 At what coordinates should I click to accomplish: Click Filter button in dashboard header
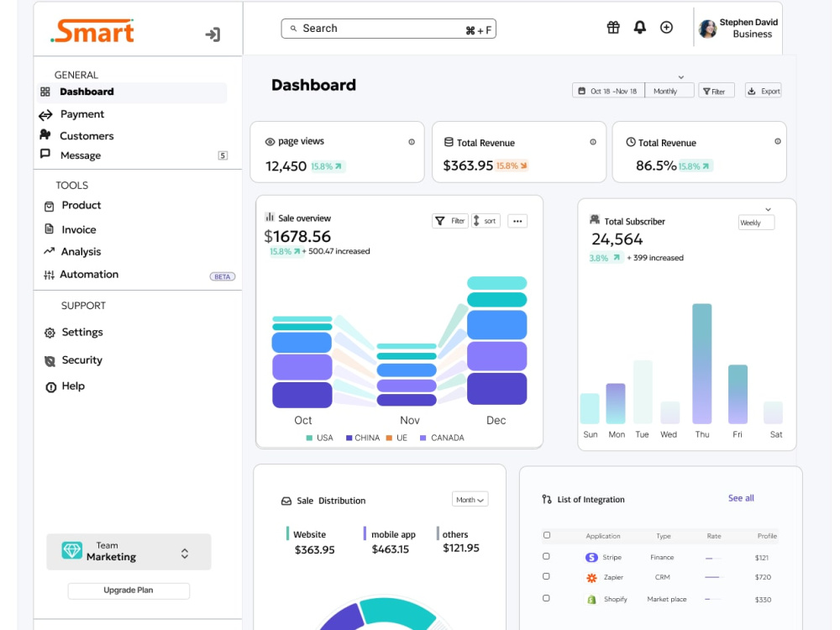pyautogui.click(x=717, y=91)
